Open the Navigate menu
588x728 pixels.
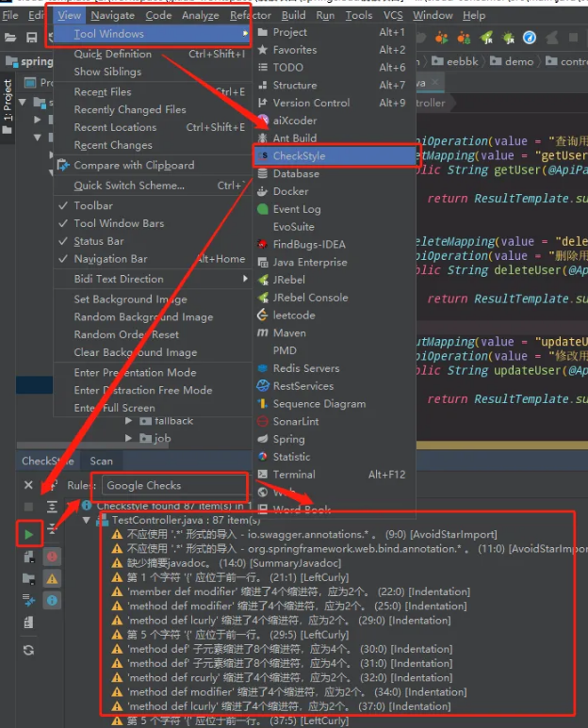[x=112, y=15]
